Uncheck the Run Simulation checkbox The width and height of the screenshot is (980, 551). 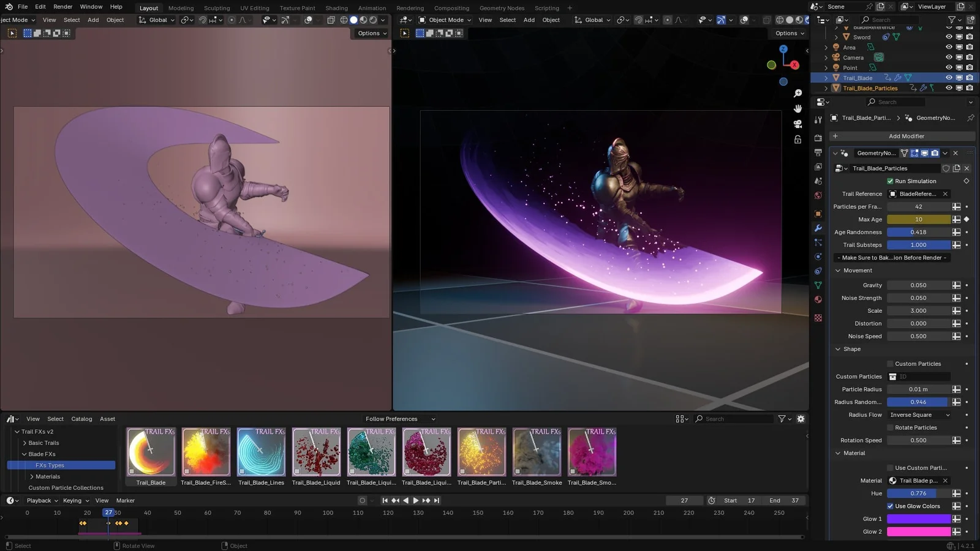pyautogui.click(x=890, y=181)
